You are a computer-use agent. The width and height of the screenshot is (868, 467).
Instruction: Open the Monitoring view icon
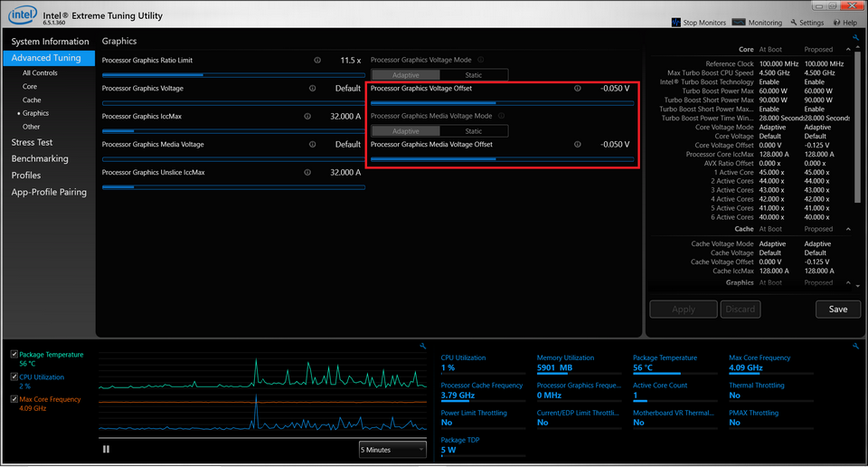coord(739,23)
